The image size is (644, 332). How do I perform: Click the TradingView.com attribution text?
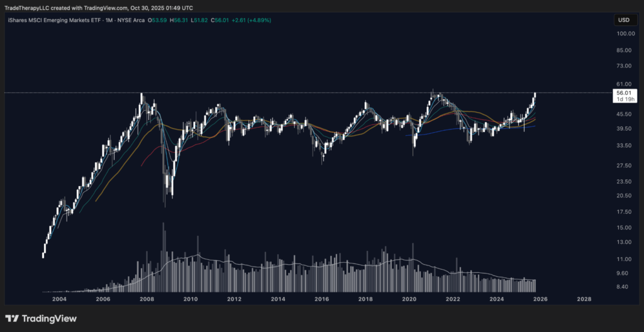[x=101, y=8]
